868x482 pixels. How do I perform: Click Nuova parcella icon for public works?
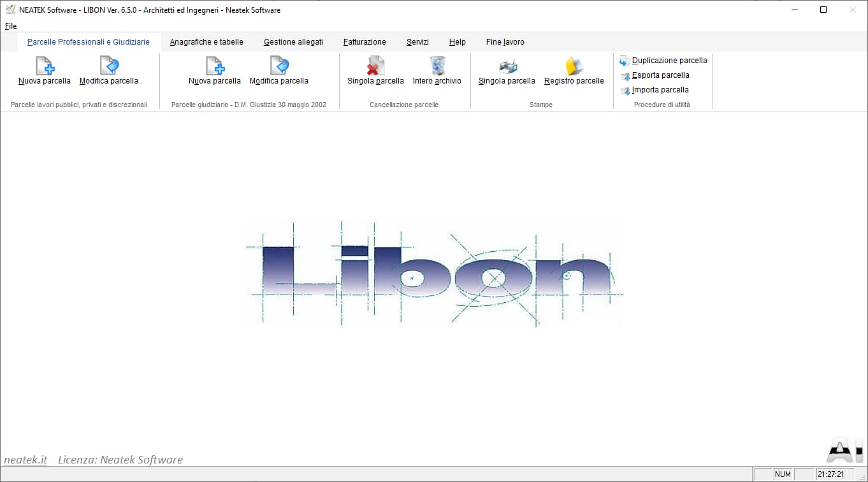pyautogui.click(x=45, y=66)
